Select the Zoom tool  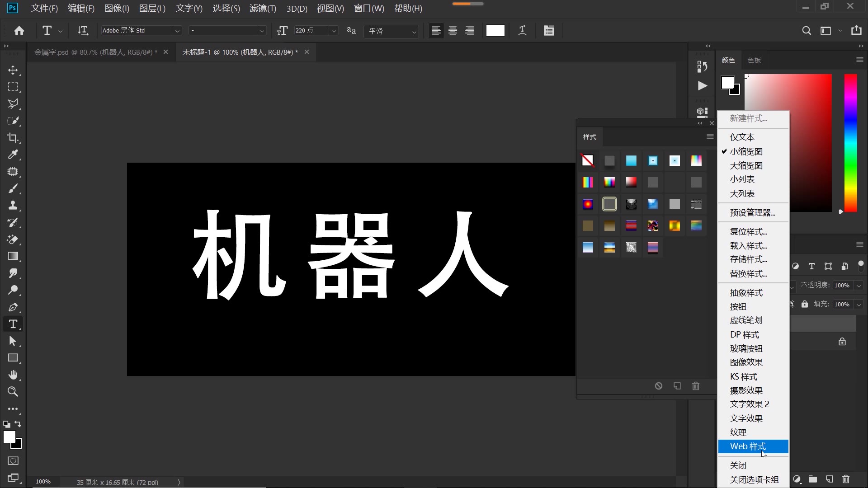pos(13,392)
